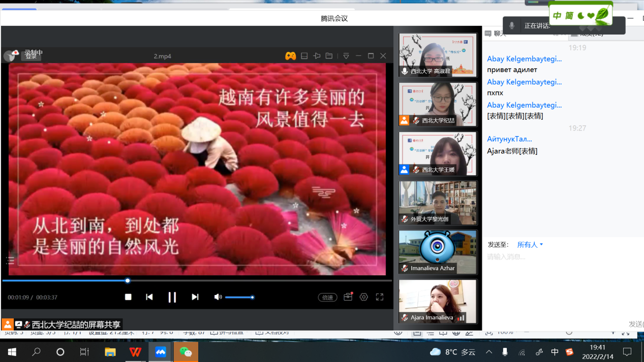The image size is (644, 362).
Task: Click the 登录 login button in player
Action: [31, 56]
